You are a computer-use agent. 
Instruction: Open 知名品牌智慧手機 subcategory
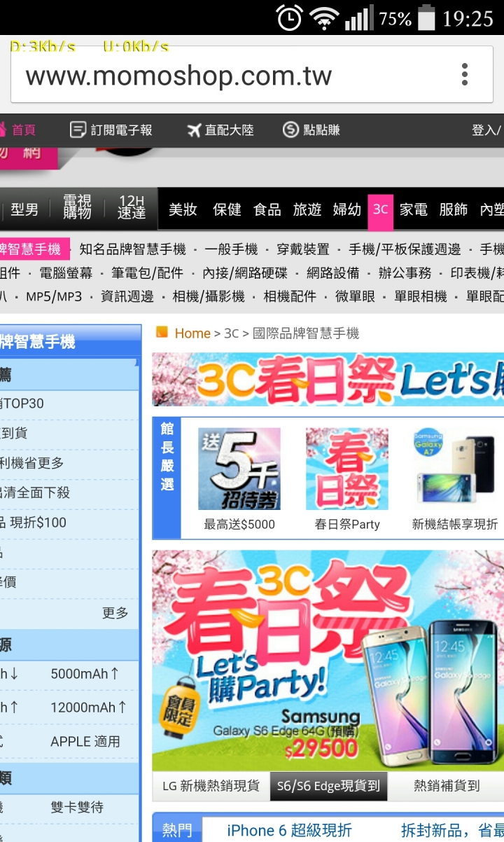coord(132,249)
